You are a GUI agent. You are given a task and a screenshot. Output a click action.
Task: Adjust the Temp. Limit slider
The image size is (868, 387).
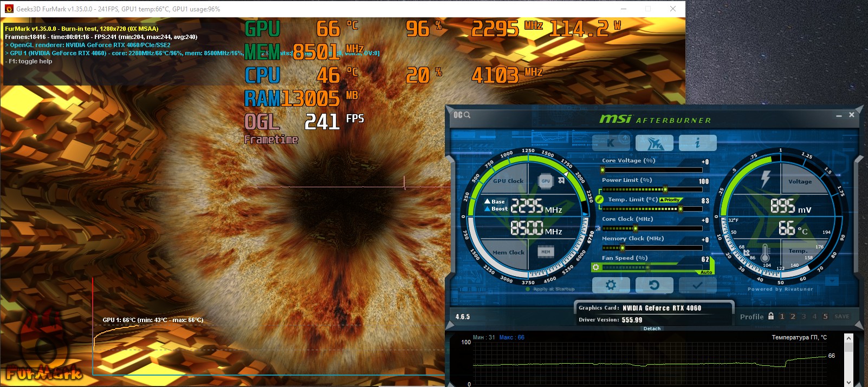coord(652,209)
